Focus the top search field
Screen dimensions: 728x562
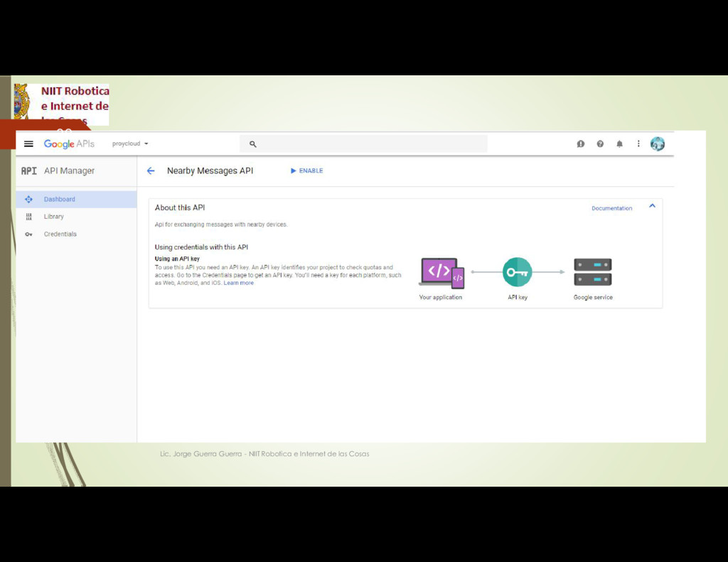(363, 144)
